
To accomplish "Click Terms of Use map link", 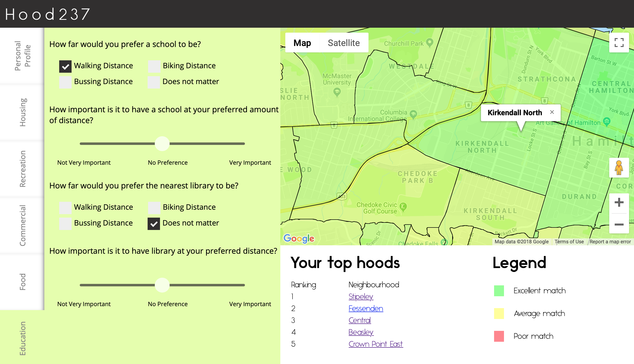I will tap(569, 242).
